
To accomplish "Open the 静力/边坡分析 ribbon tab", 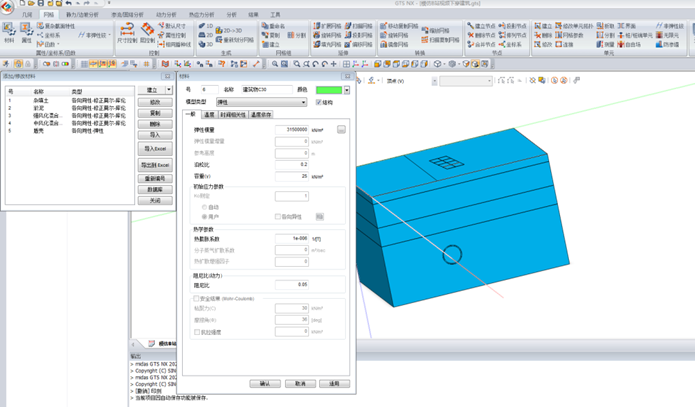I will point(82,15).
